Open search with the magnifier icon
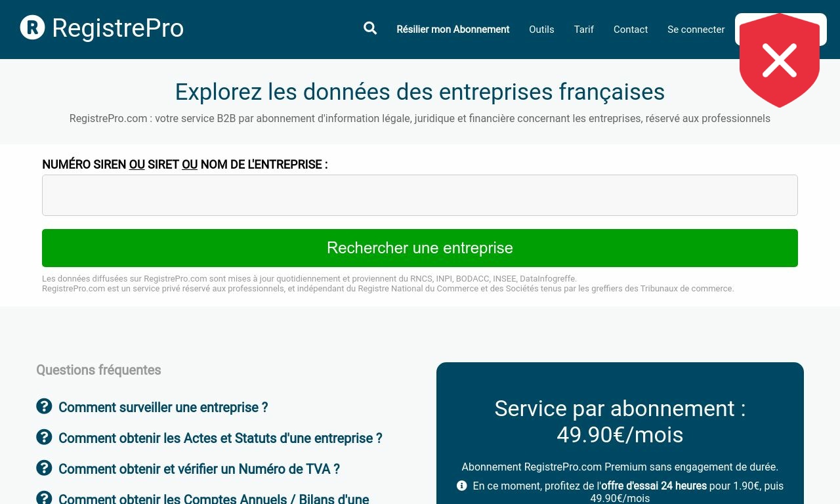The height and width of the screenshot is (504, 840). coord(370,28)
